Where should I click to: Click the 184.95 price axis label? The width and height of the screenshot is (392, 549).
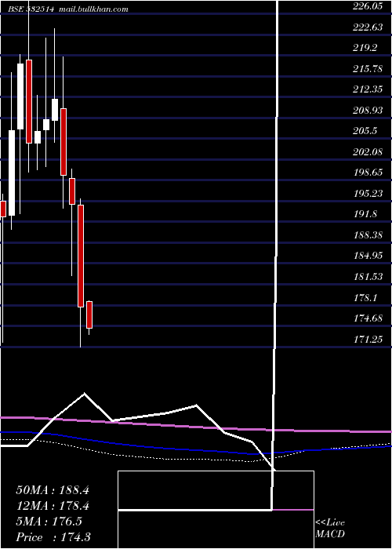pyautogui.click(x=368, y=256)
